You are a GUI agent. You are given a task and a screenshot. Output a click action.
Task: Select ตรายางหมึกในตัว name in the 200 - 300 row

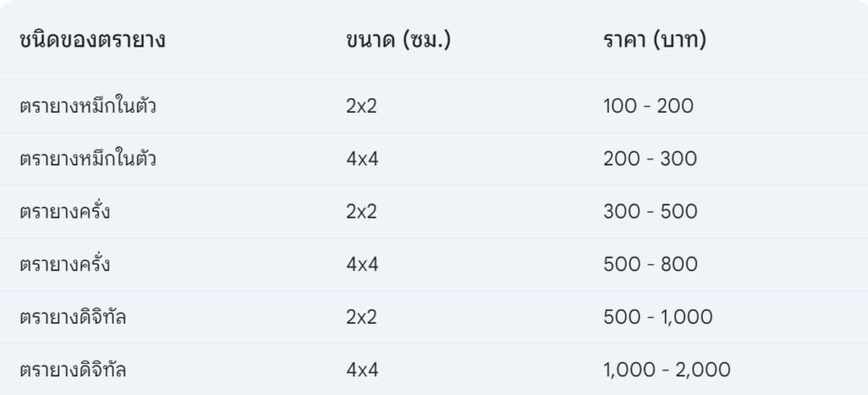(87, 159)
